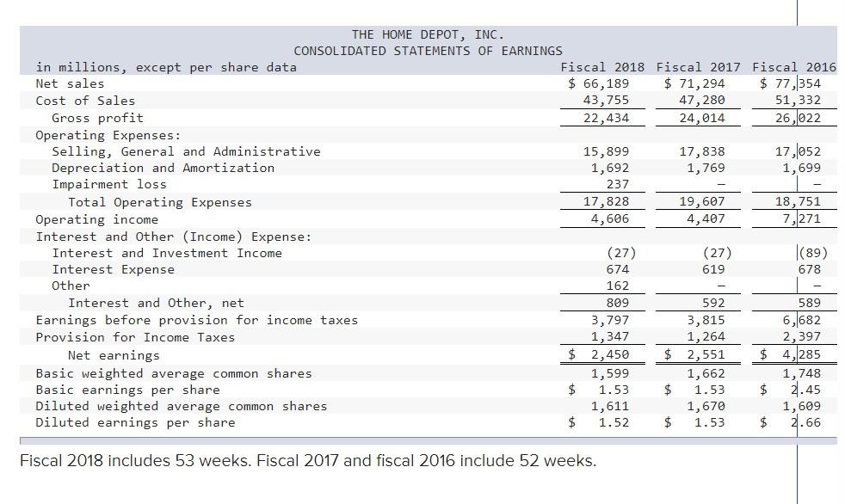
Task: Click SG&A value 17,838
Action: (x=702, y=152)
